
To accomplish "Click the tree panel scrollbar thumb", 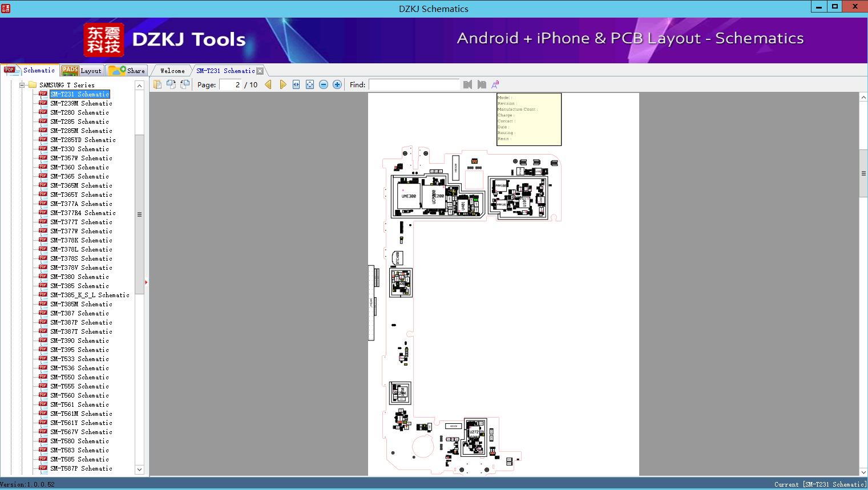I will point(139,214).
